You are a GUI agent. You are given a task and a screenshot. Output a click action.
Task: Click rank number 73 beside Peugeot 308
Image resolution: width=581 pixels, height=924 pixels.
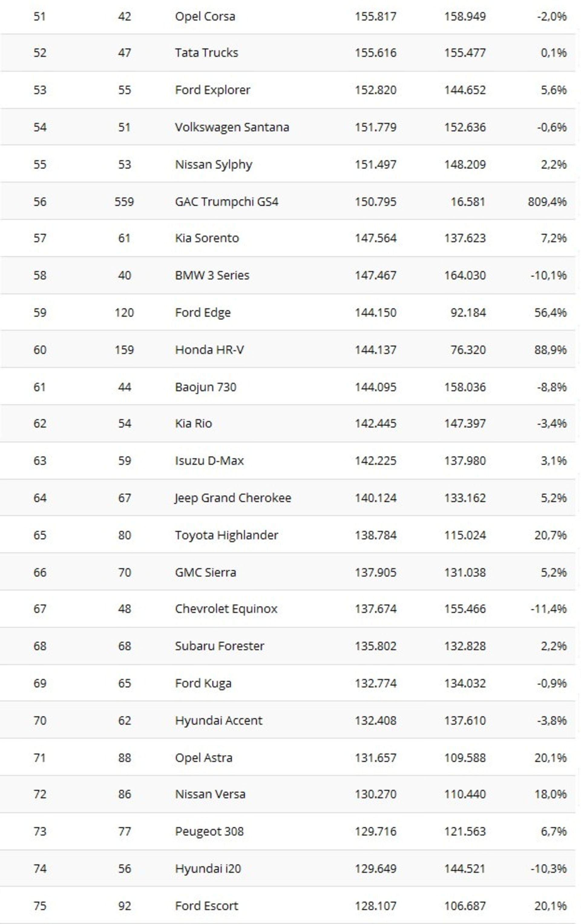point(40,832)
